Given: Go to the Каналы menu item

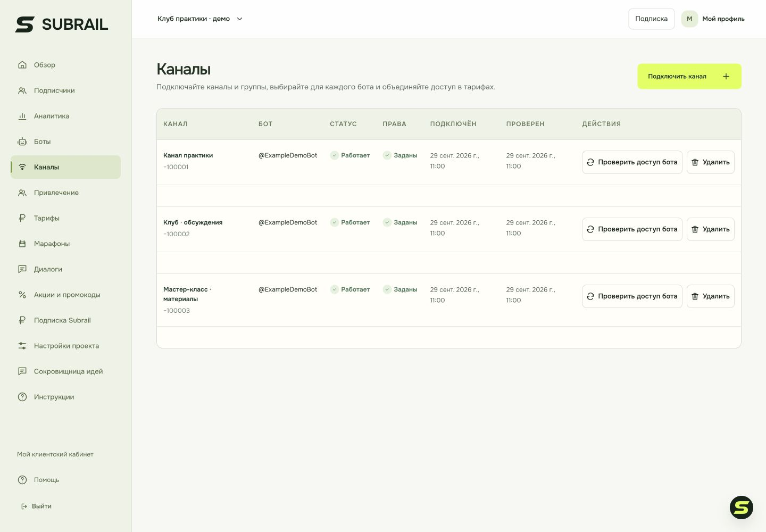Looking at the screenshot, I should point(65,167).
